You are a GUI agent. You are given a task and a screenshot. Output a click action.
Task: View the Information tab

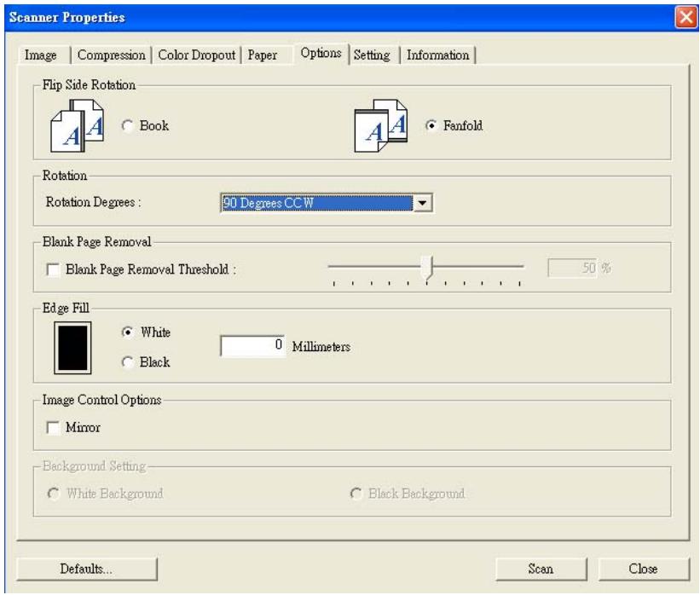(x=438, y=55)
